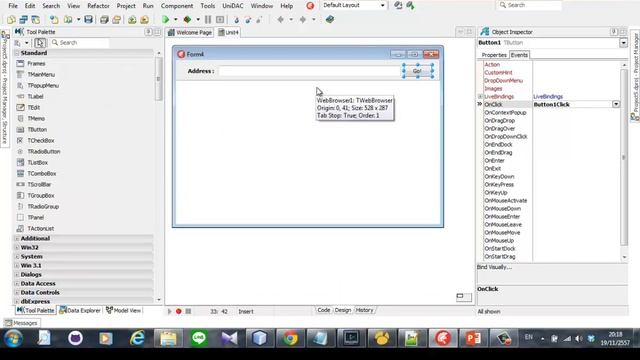Click the Set Debug Desktop icon
Image resolution: width=640 pixels, height=360 pixels.
(410, 5)
